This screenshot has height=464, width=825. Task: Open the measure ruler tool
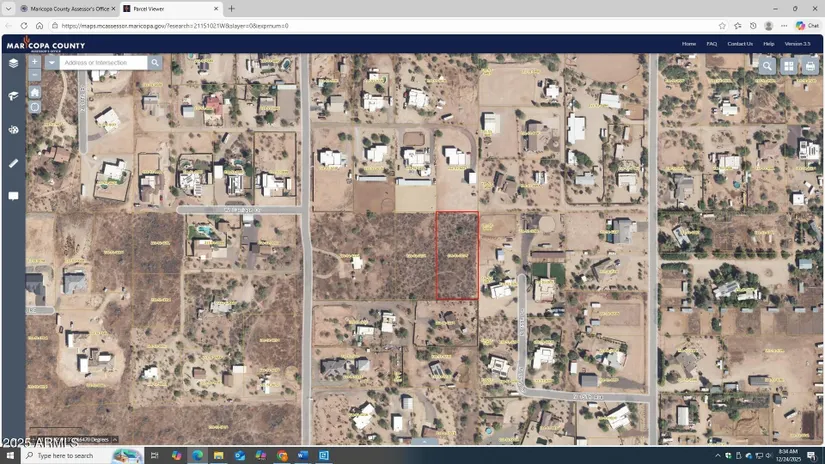click(13, 163)
